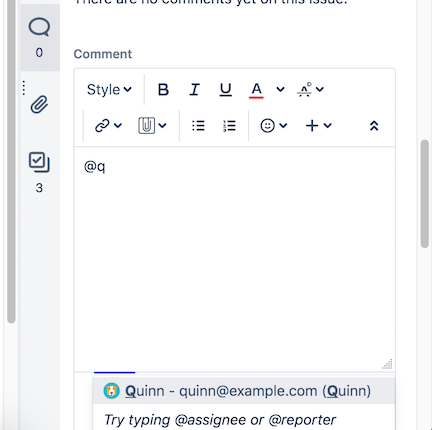Apply Italic formatting
The image size is (432, 430).
[x=194, y=89]
